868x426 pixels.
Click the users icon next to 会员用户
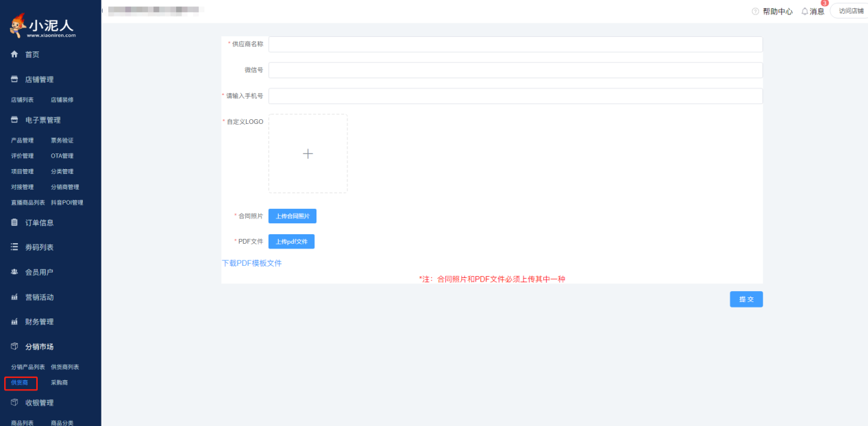[14, 272]
